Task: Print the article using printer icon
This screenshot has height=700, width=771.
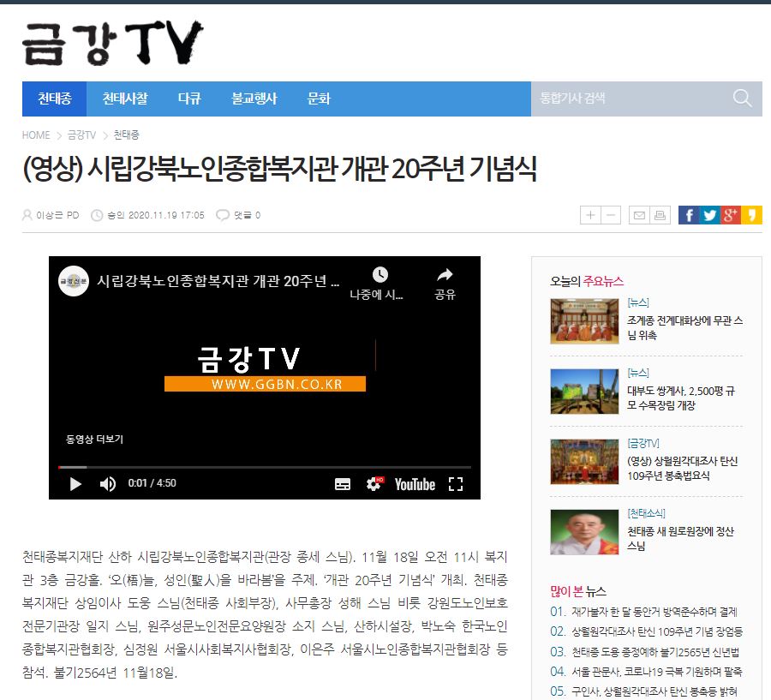Action: (x=660, y=215)
